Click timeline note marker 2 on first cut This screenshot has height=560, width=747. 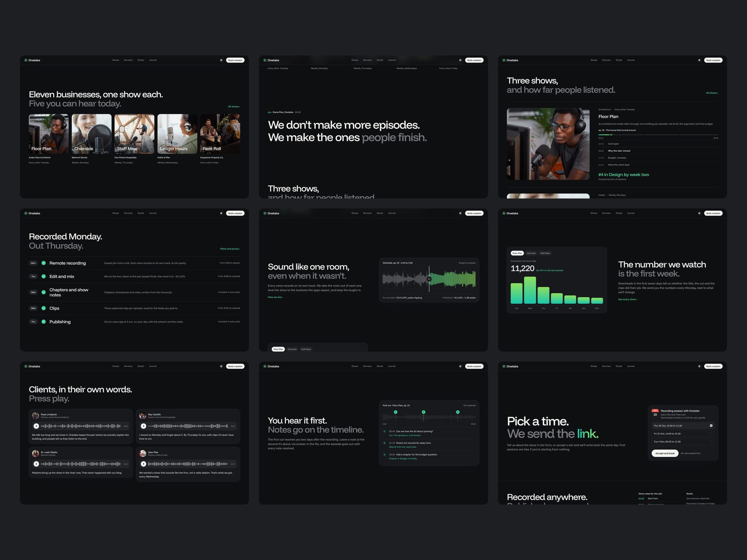click(x=423, y=412)
